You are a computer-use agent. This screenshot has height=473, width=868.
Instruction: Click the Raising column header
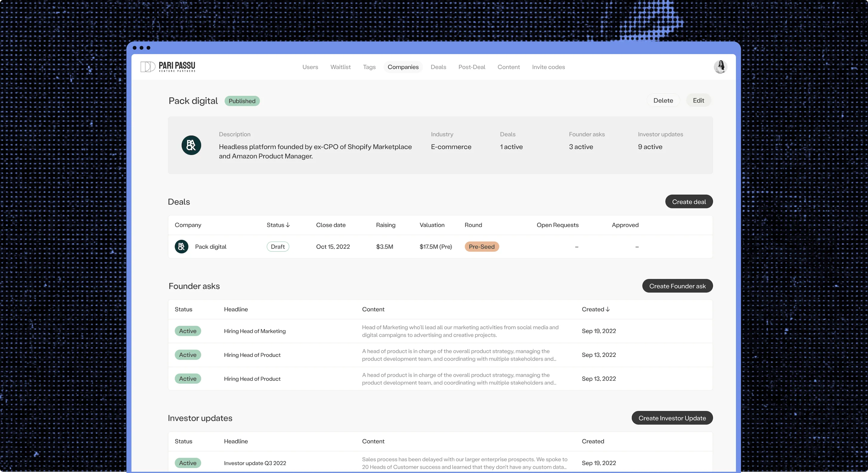[x=385, y=225]
